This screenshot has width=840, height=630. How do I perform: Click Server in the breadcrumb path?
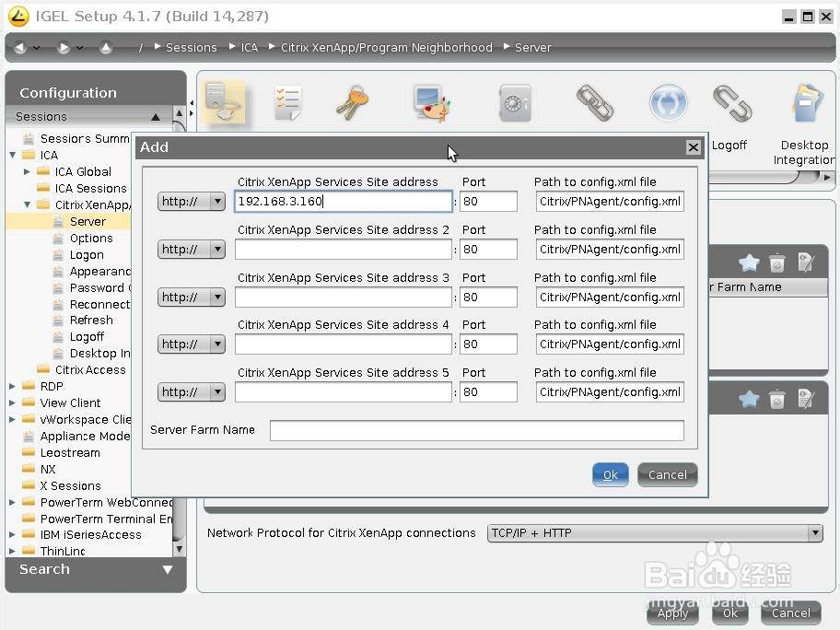(x=533, y=48)
